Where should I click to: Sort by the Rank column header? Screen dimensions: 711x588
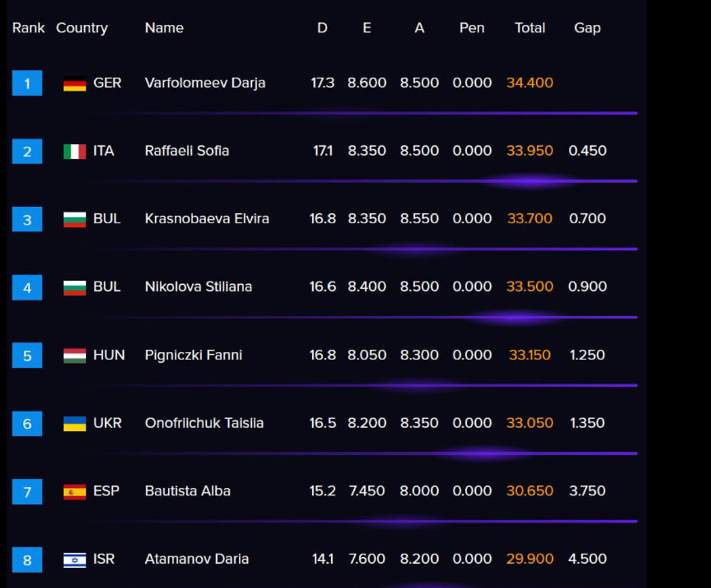tap(28, 28)
